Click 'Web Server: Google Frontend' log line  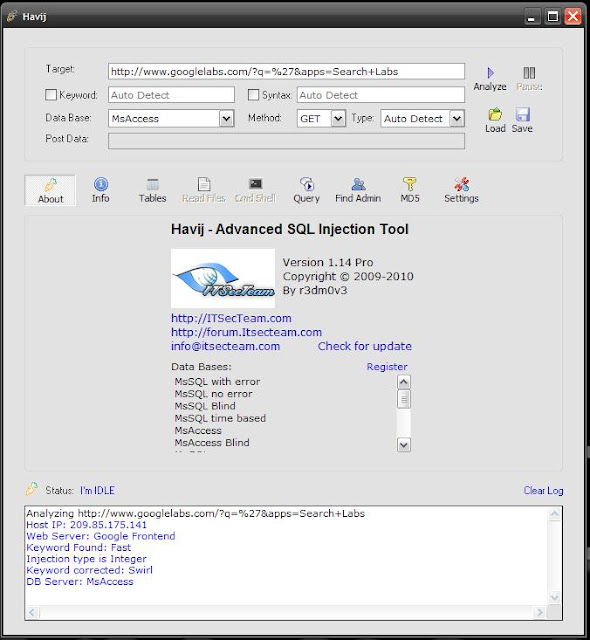[101, 536]
